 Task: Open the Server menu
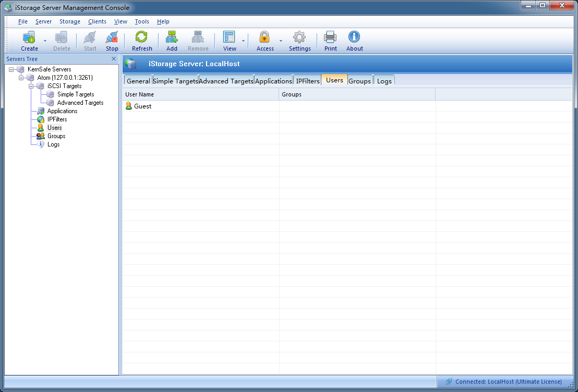tap(43, 22)
